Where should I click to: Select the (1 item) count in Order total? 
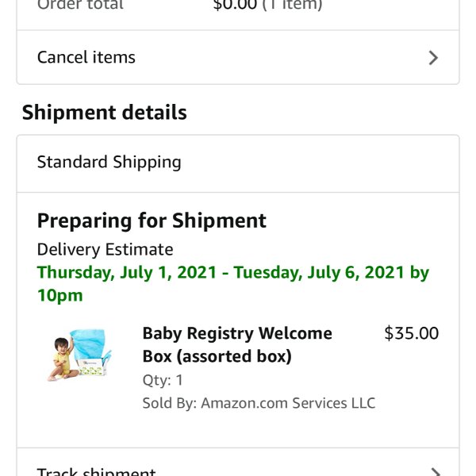[x=292, y=5]
